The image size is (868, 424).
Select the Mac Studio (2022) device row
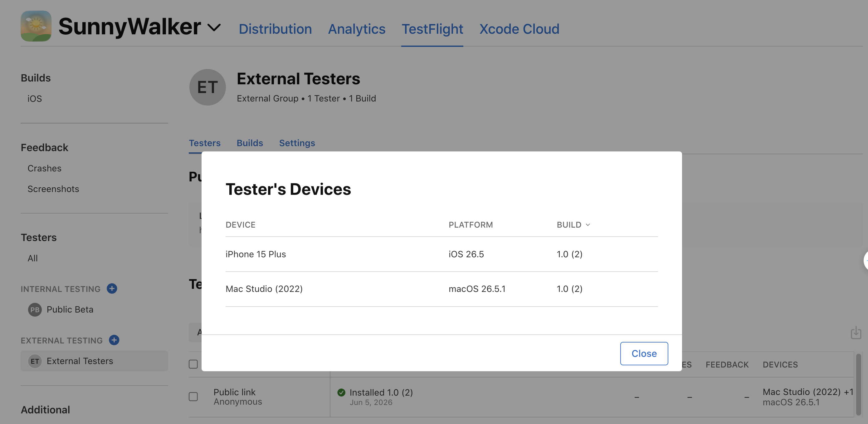[x=441, y=289]
